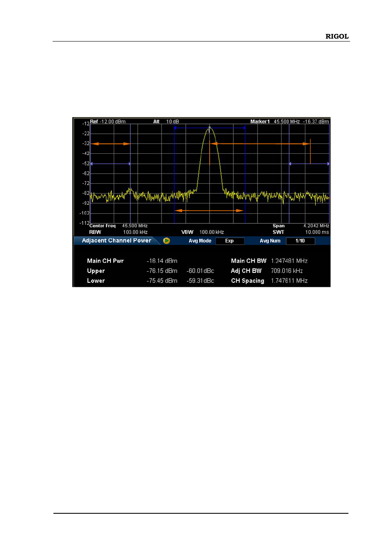Click the yellow play indicator icon
Viewport: 392px width, 554px height.
pyautogui.click(x=166, y=241)
